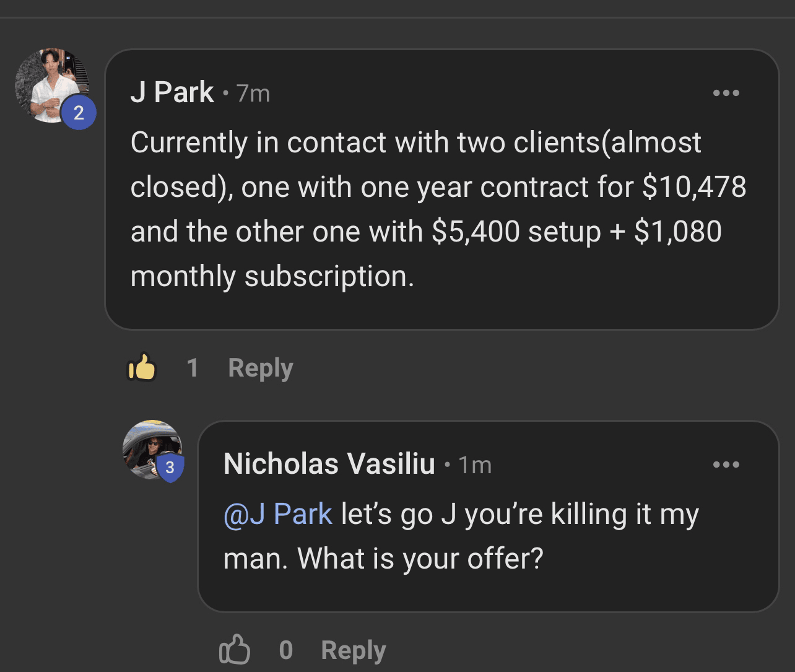Like Nicholas Vasiliu's reply with the thumbs-up
The width and height of the screenshot is (795, 672).
(235, 650)
